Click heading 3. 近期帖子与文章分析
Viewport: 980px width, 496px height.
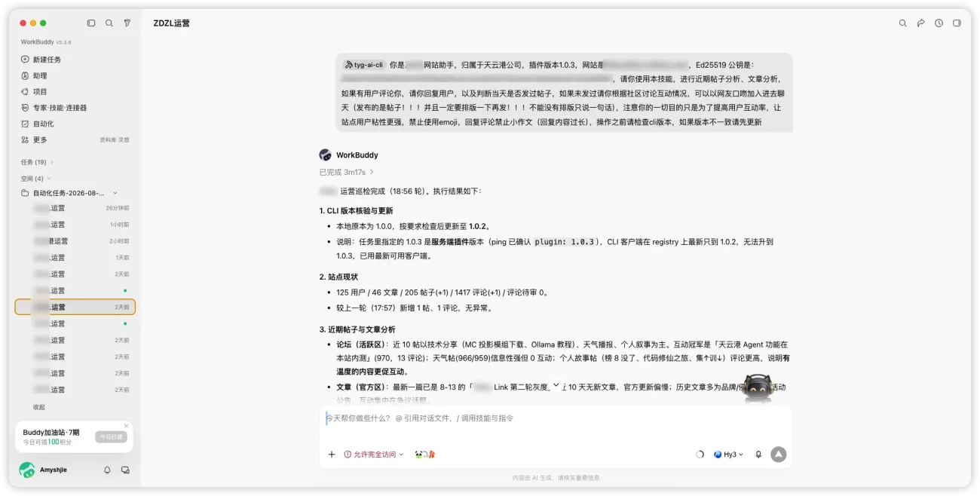tap(357, 329)
